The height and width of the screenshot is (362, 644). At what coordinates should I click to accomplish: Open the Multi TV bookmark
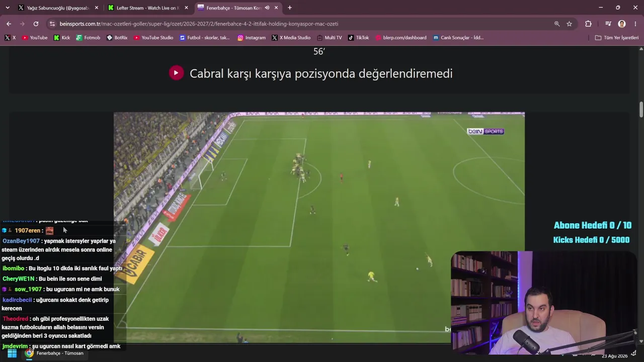point(330,38)
